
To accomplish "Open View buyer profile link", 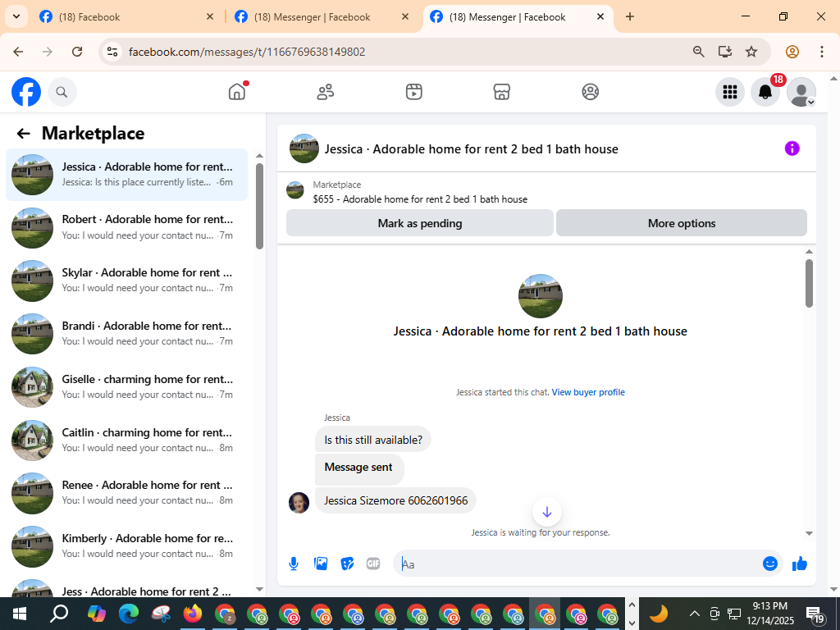I will pyautogui.click(x=588, y=392).
